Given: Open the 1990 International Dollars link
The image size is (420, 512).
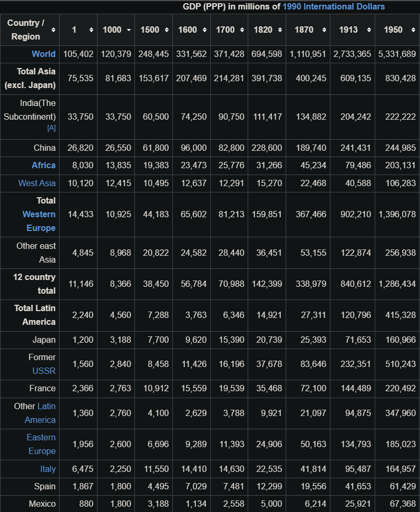Looking at the screenshot, I should point(334,6).
